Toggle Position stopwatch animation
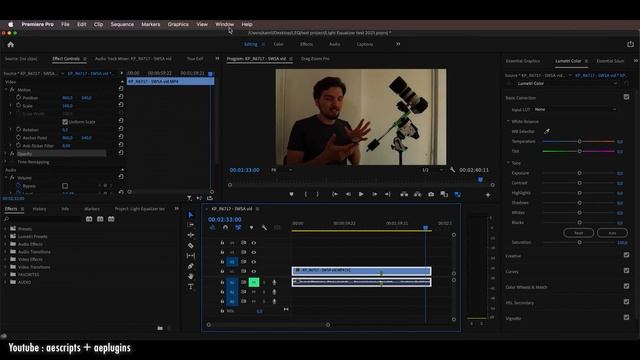The height and width of the screenshot is (360, 640). (18, 98)
